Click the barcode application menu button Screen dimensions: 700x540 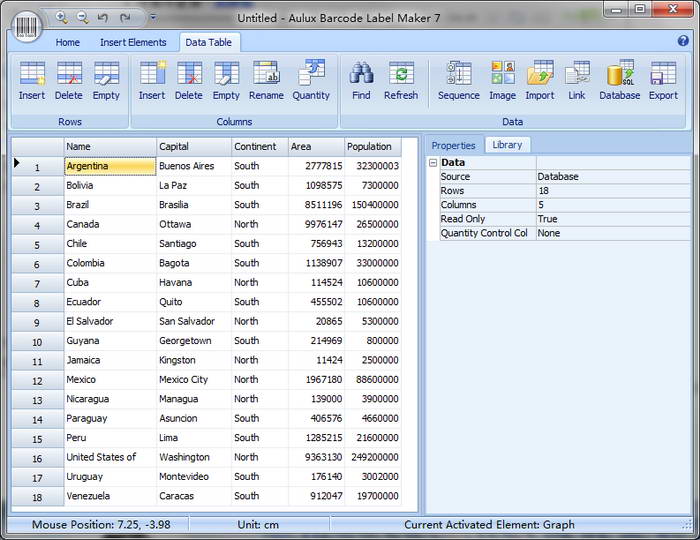pyautogui.click(x=26, y=27)
